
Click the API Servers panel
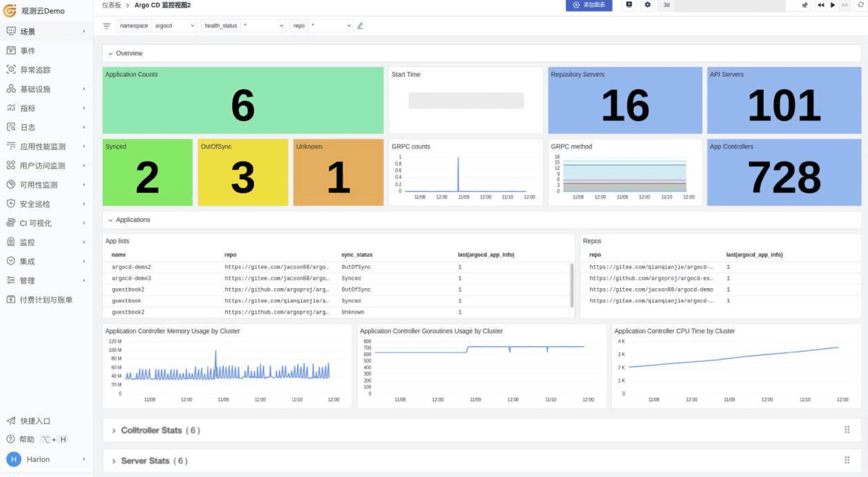[784, 100]
